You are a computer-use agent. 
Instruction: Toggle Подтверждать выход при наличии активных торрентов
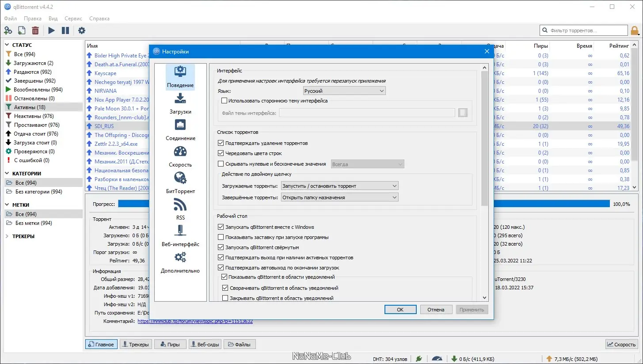tap(221, 258)
